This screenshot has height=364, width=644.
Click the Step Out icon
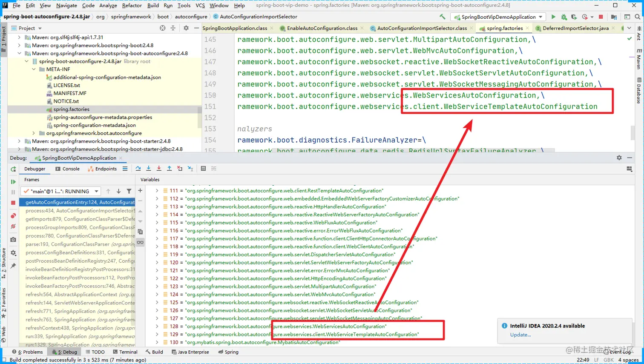[169, 169]
